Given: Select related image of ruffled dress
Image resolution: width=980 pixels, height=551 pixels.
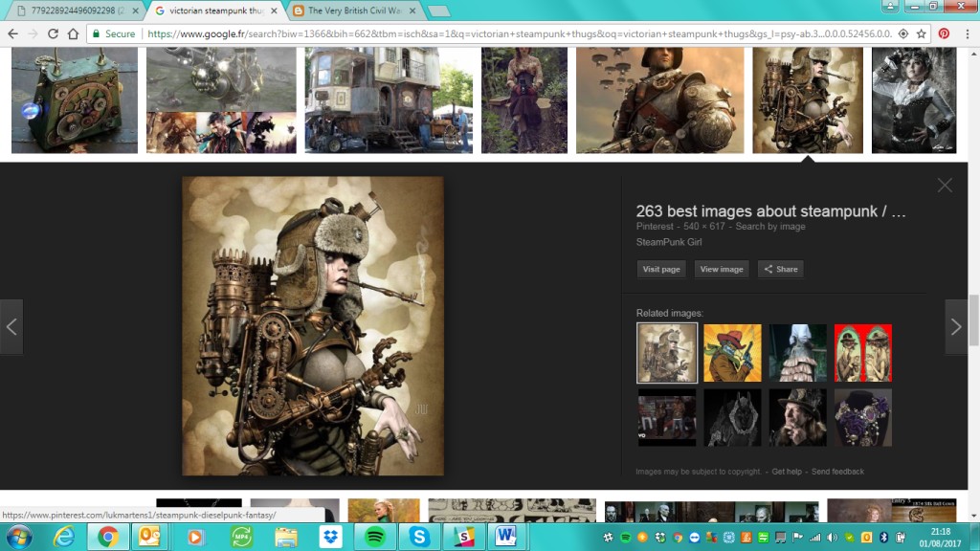Looking at the screenshot, I should (797, 353).
